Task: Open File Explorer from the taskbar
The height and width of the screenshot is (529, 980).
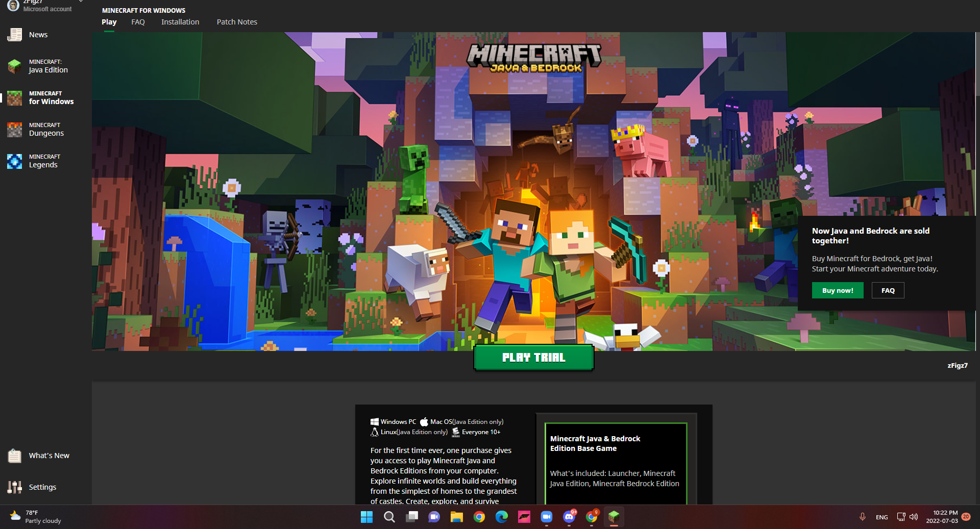Action: point(456,517)
